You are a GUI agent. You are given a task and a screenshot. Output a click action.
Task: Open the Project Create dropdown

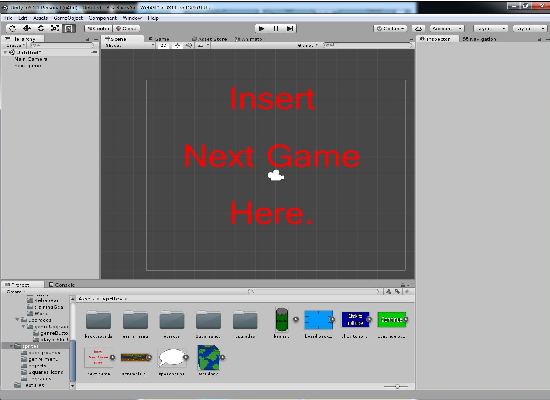15,292
